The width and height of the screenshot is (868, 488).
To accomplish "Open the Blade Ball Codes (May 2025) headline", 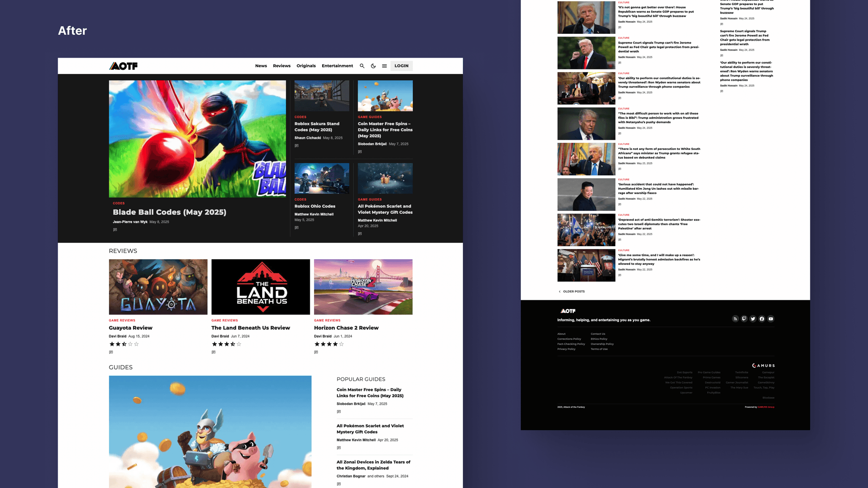I will click(170, 212).
